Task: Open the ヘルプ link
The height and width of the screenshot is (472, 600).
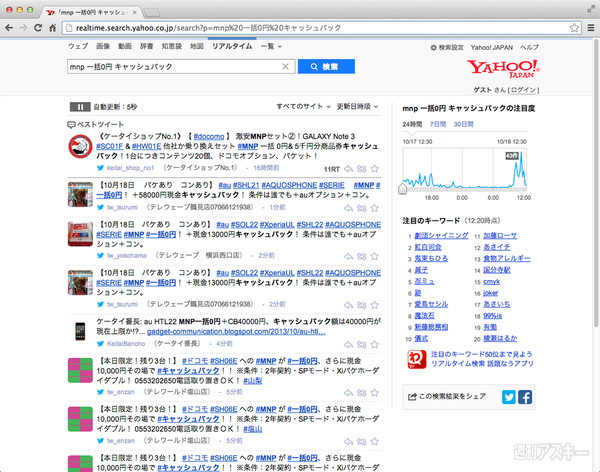Action: pos(529,47)
